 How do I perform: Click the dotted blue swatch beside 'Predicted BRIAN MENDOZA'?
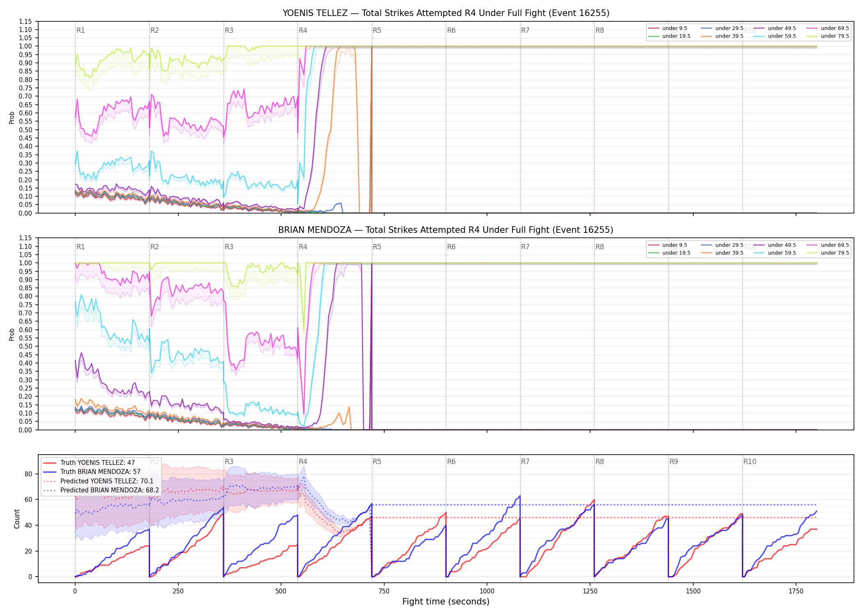click(x=49, y=490)
